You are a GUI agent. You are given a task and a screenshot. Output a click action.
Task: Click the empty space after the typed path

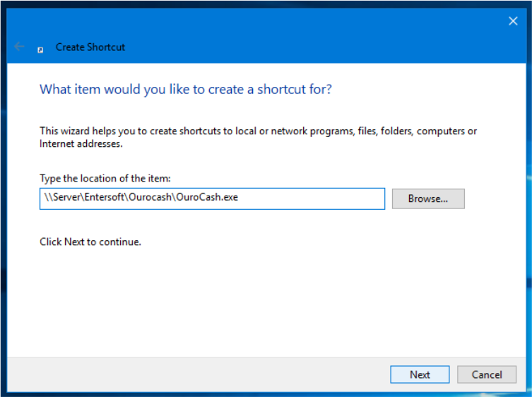click(310, 198)
